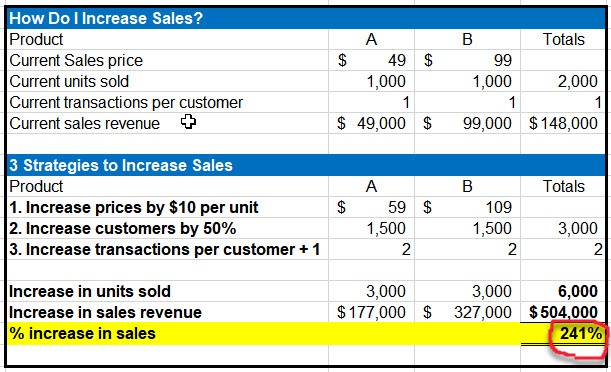The image size is (611, 372).
Task: Select product B new price cell showing 109
Action: (x=467, y=207)
